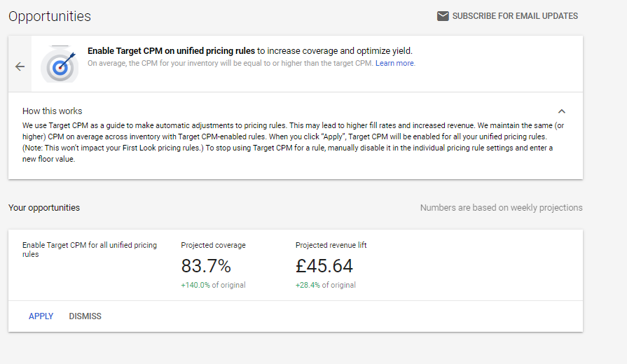Viewport: 627px width, 364px height.
Task: Click the Your opportunities section heading
Action: pos(44,208)
